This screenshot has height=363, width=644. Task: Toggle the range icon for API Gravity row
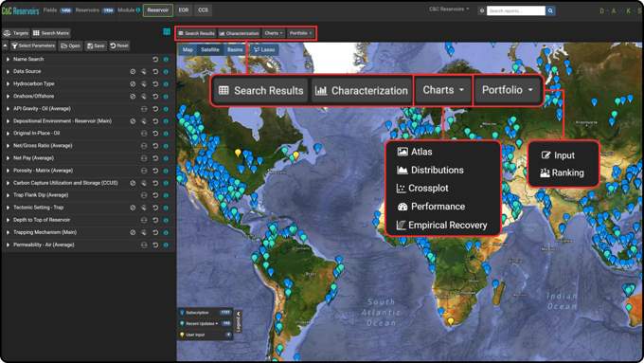[x=144, y=109]
